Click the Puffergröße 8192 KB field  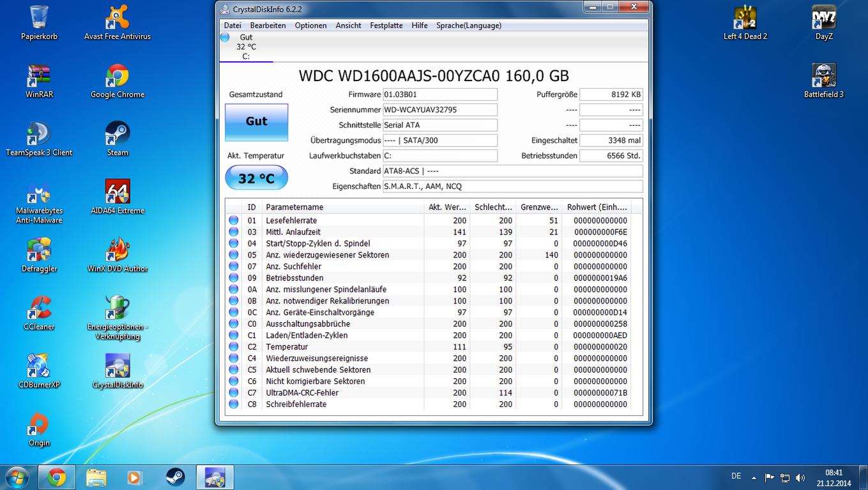(x=611, y=95)
